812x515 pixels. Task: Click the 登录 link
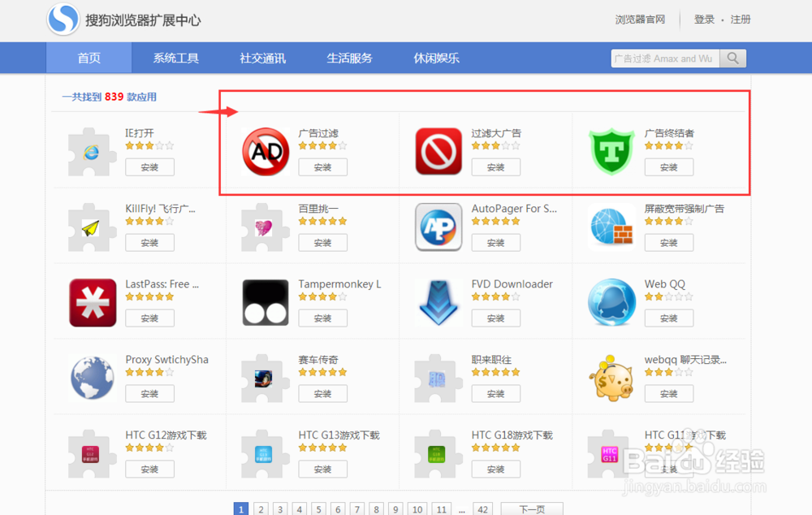(x=704, y=19)
